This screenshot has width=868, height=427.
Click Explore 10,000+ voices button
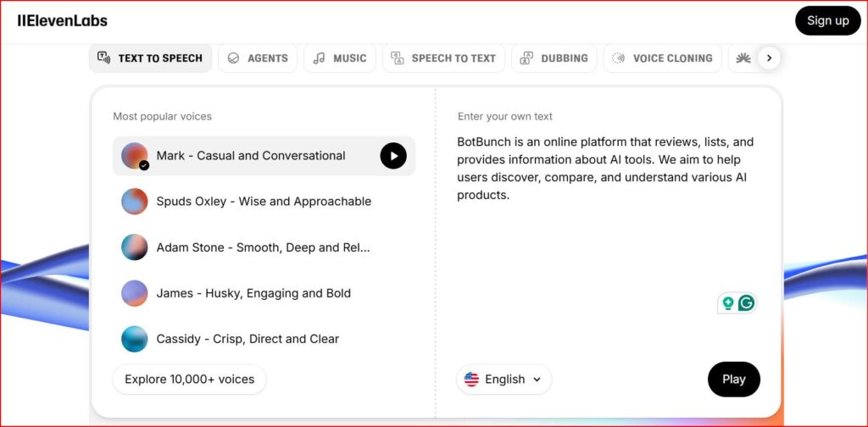pyautogui.click(x=189, y=380)
